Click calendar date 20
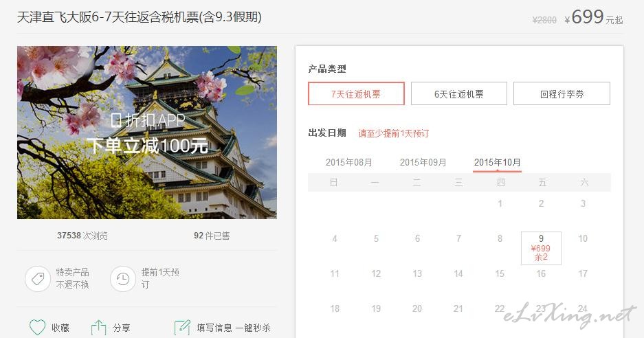 (417, 309)
